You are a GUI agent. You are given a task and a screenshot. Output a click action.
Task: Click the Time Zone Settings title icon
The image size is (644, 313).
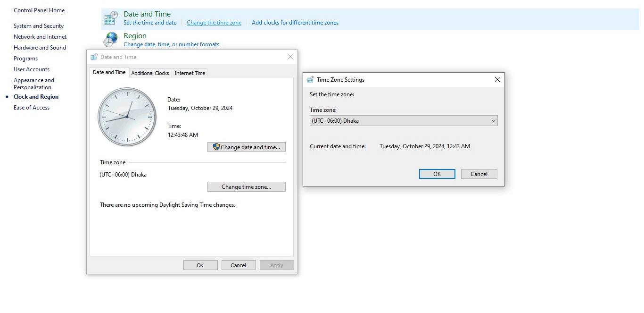click(310, 80)
